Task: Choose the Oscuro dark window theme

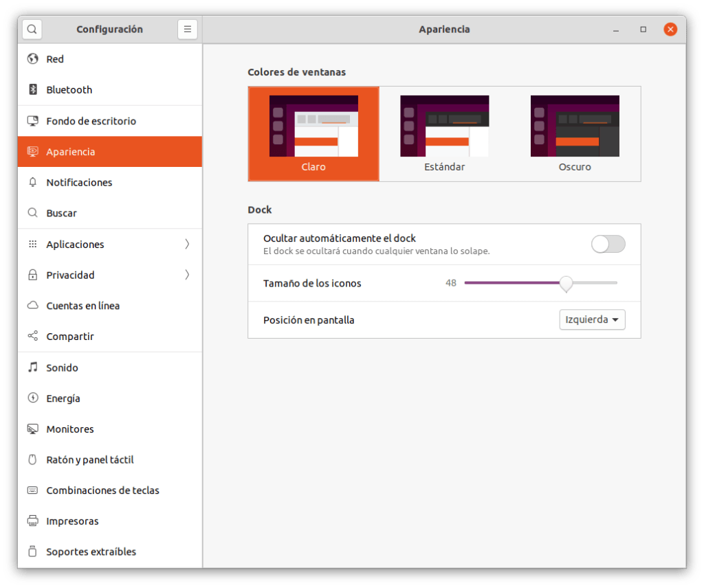Action: [575, 134]
